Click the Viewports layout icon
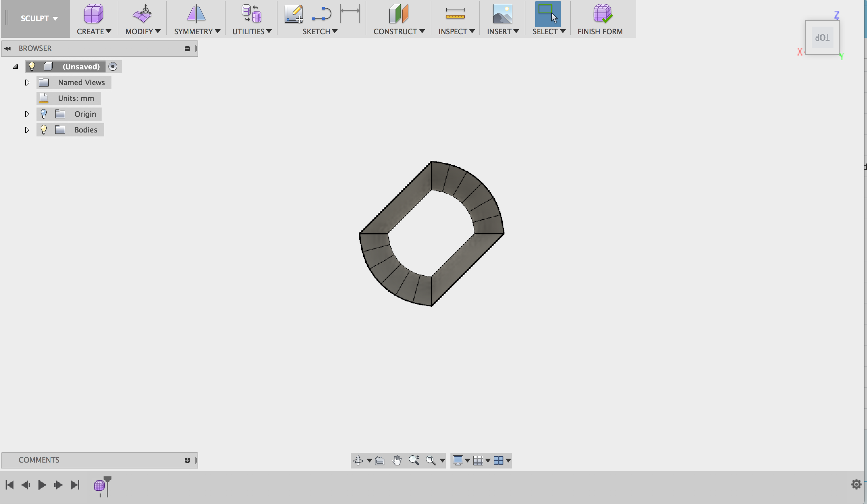Screen dimensions: 867x504 click(498, 460)
